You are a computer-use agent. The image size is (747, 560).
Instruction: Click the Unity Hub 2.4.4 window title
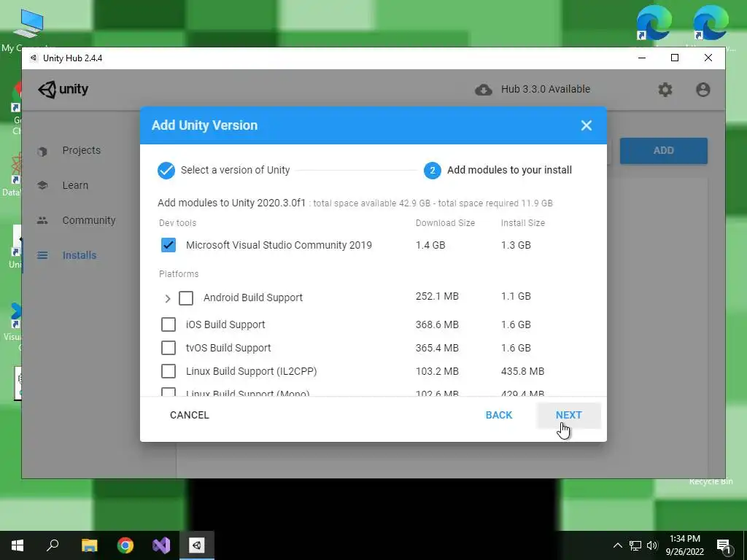tap(72, 58)
